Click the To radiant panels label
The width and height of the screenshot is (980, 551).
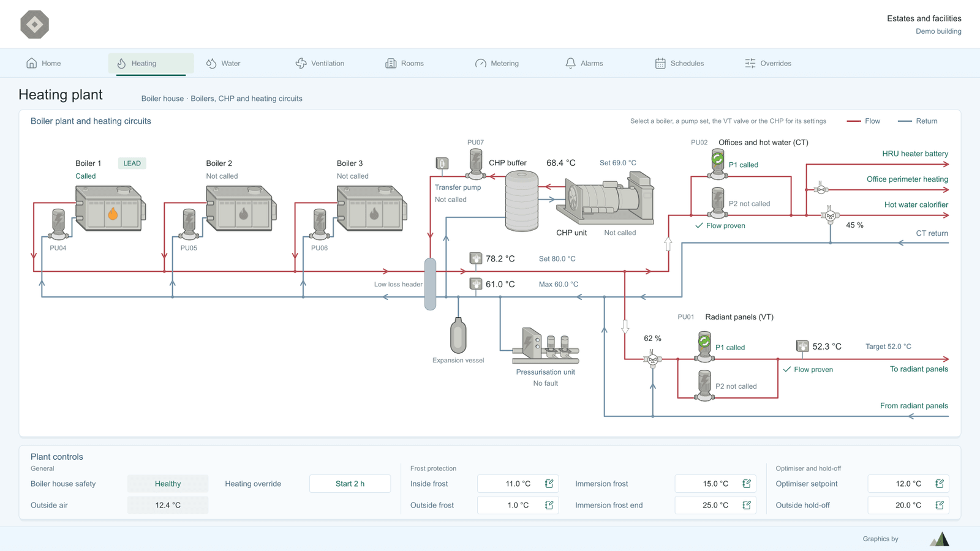(919, 369)
